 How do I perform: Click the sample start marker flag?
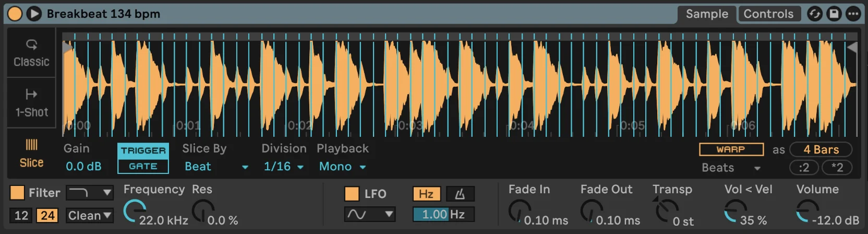coord(68,48)
